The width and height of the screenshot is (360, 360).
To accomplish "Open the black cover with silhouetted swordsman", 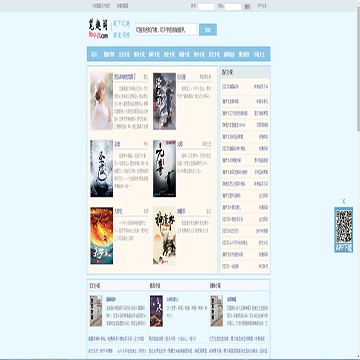I will pyautogui.click(x=164, y=169).
